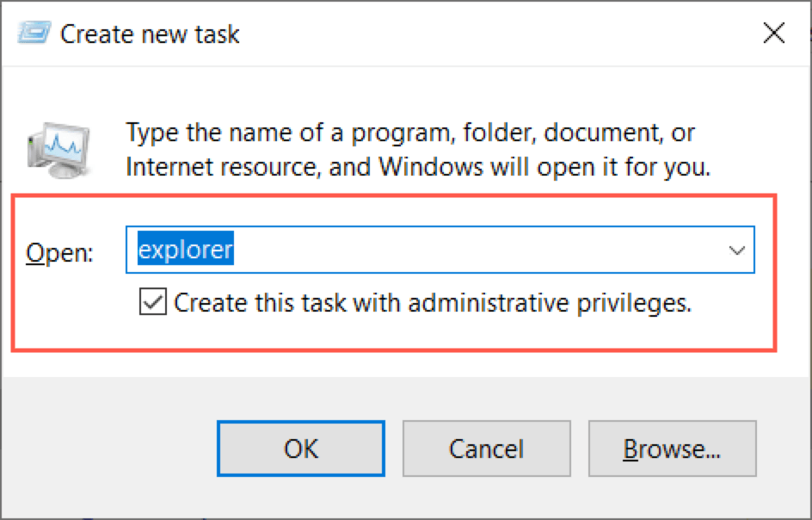
Task: Click the blank title bar area before the close button
Action: coord(499,34)
